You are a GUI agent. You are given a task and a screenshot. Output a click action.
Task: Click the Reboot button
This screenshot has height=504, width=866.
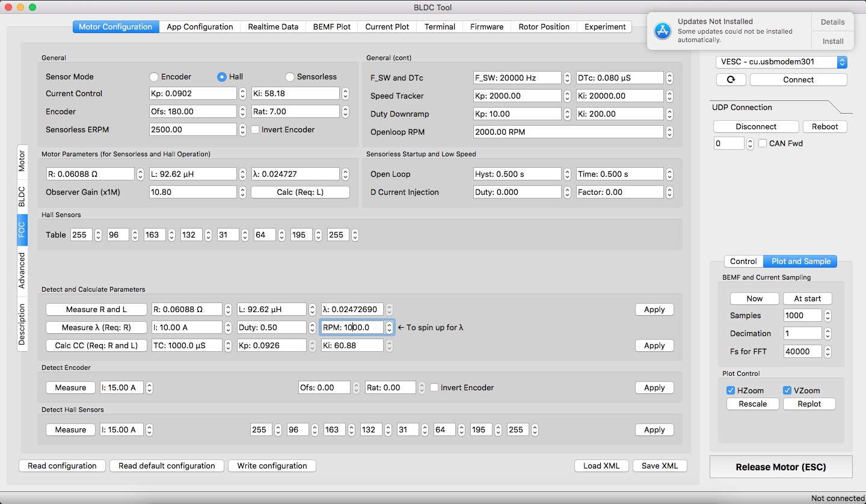point(825,126)
